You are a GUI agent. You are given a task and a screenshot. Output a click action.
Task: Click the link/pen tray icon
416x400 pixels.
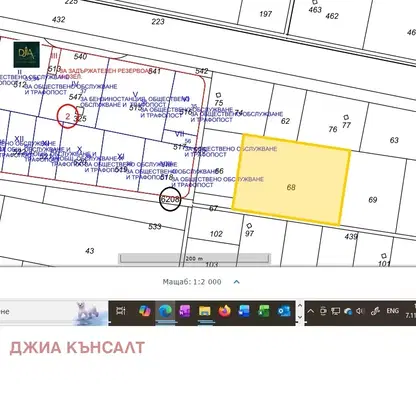[375, 311]
